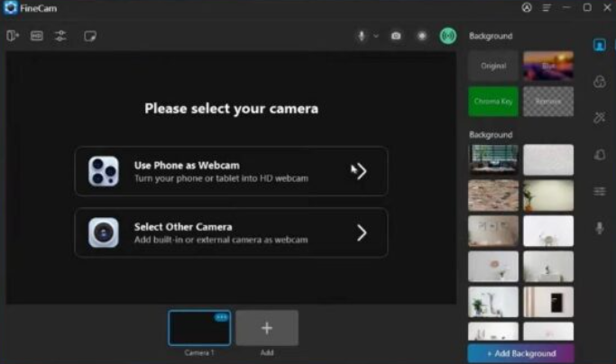Viewport: 616px width, 364px height.
Task: Select the Camera 1 scene thumbnail
Action: (x=199, y=330)
